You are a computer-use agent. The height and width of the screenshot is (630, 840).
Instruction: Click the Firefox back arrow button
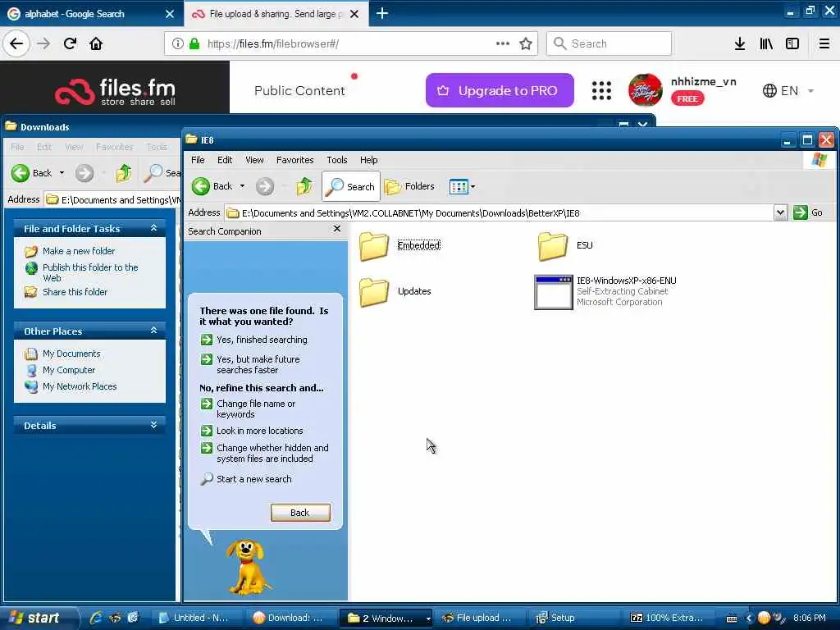(x=16, y=43)
